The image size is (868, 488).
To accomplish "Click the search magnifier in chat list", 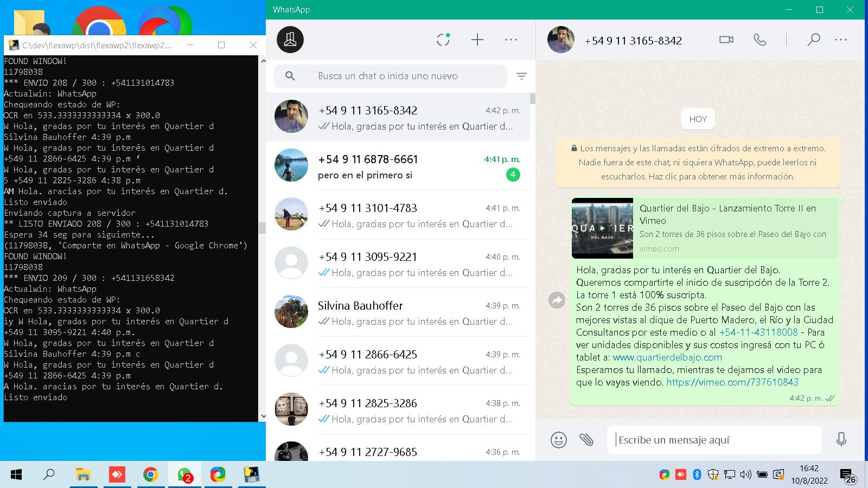I will [x=290, y=76].
